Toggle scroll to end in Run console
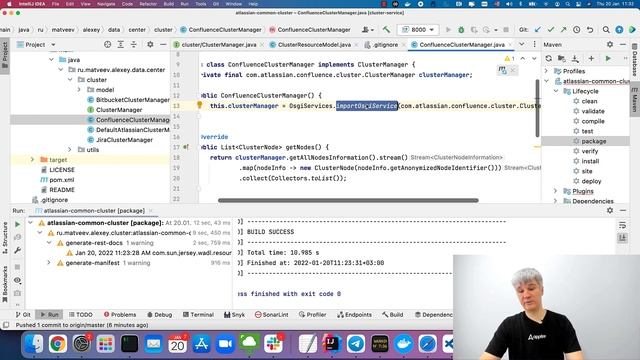 pyautogui.click(x=622, y=238)
